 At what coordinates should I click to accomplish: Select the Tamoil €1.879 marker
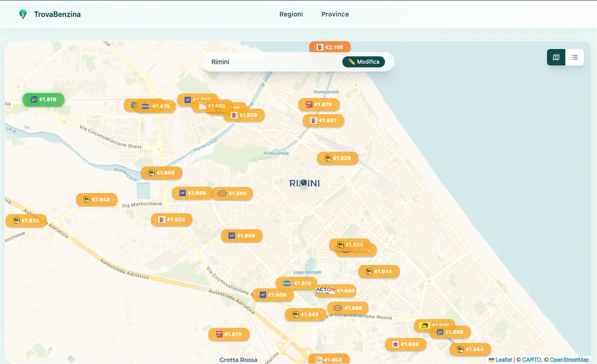point(155,106)
